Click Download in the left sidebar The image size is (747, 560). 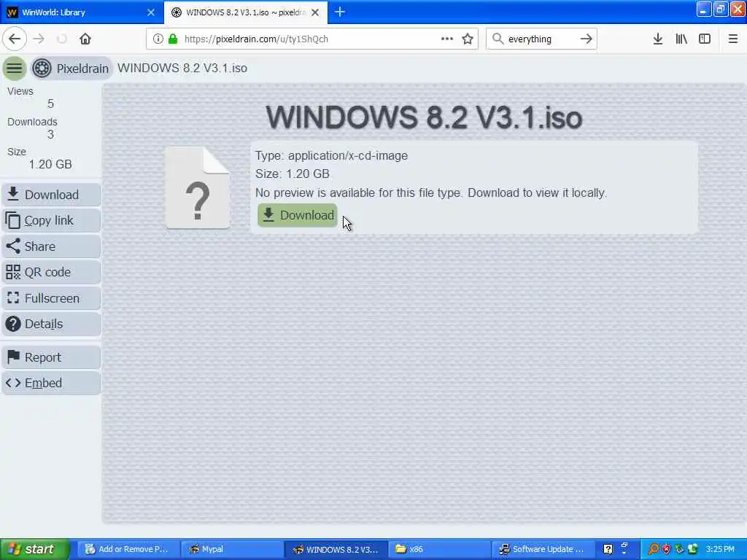(51, 195)
